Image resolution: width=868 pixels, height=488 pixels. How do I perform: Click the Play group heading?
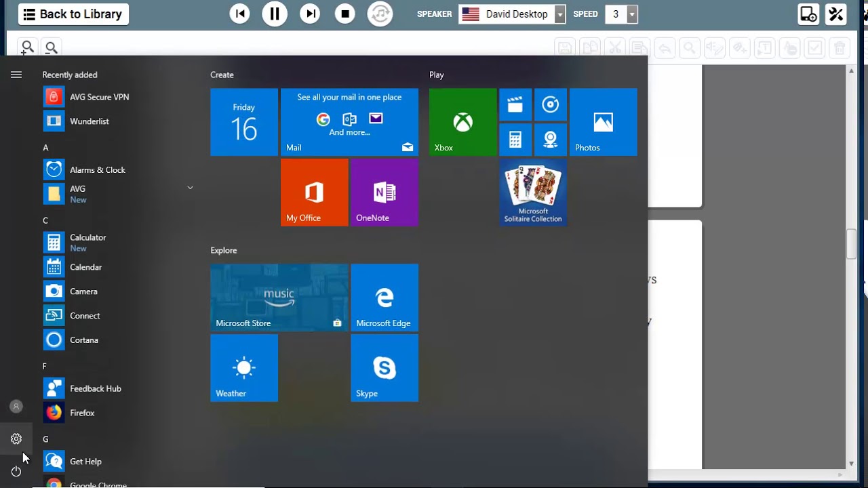coord(437,75)
